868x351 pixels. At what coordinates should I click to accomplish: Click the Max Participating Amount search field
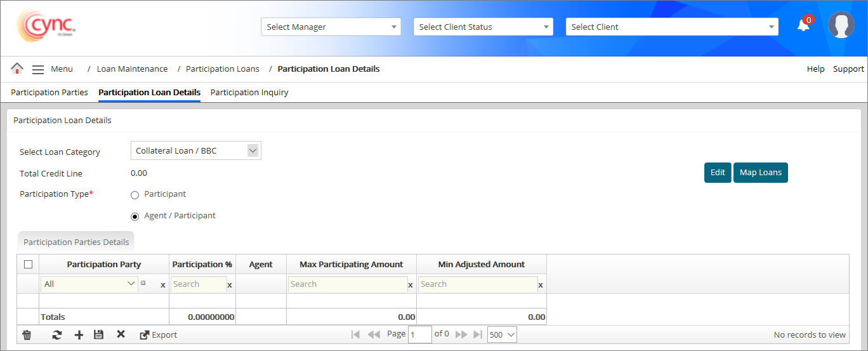[348, 284]
